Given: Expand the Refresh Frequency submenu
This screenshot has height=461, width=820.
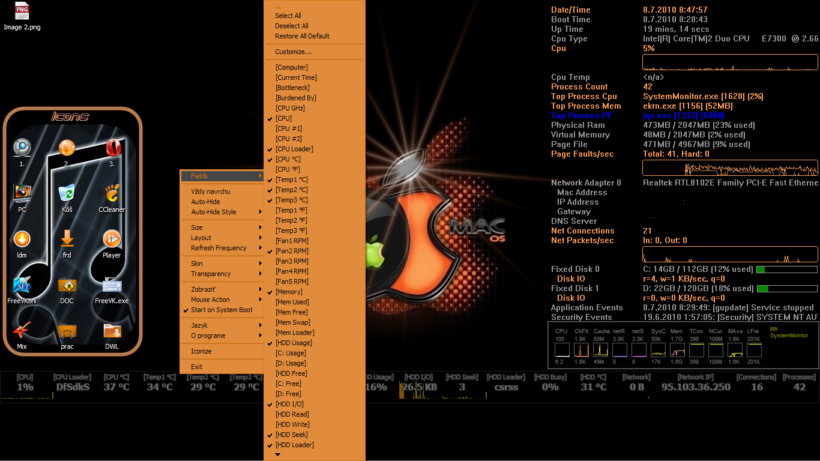Looking at the screenshot, I should pyautogui.click(x=218, y=248).
